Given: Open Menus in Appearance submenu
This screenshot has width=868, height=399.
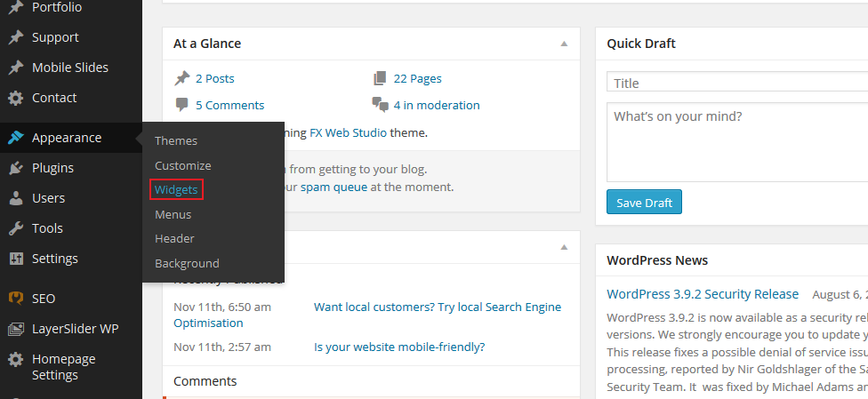Looking at the screenshot, I should [x=173, y=215].
